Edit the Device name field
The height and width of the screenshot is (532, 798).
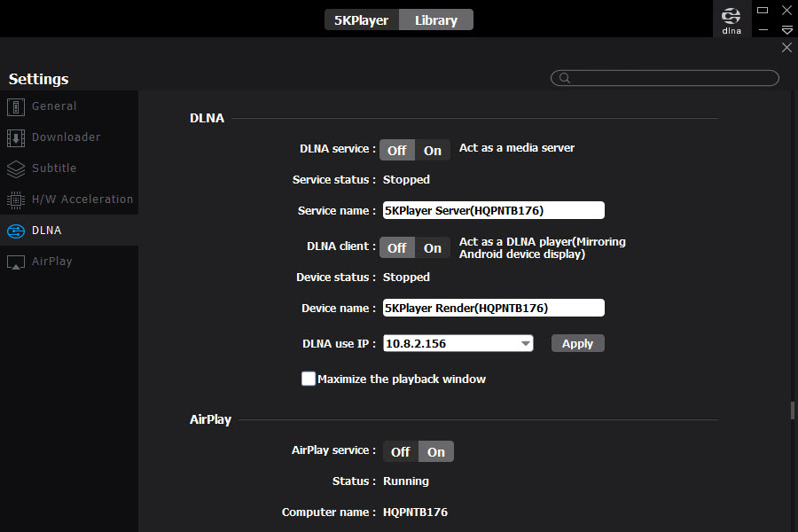tap(494, 308)
